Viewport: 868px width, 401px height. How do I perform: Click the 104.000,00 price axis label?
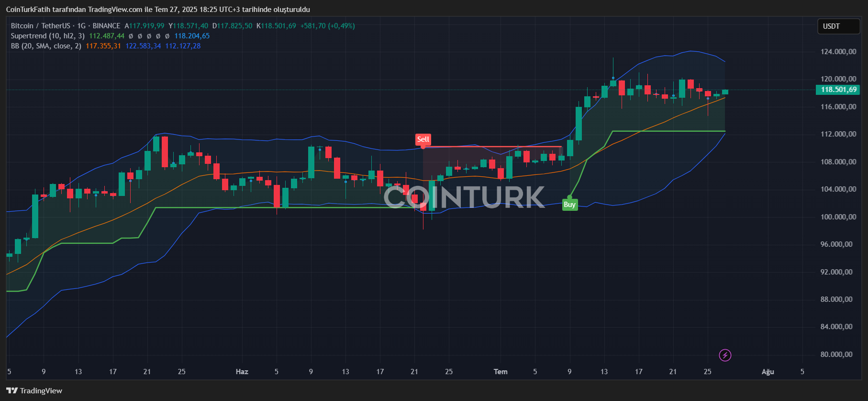click(838, 189)
